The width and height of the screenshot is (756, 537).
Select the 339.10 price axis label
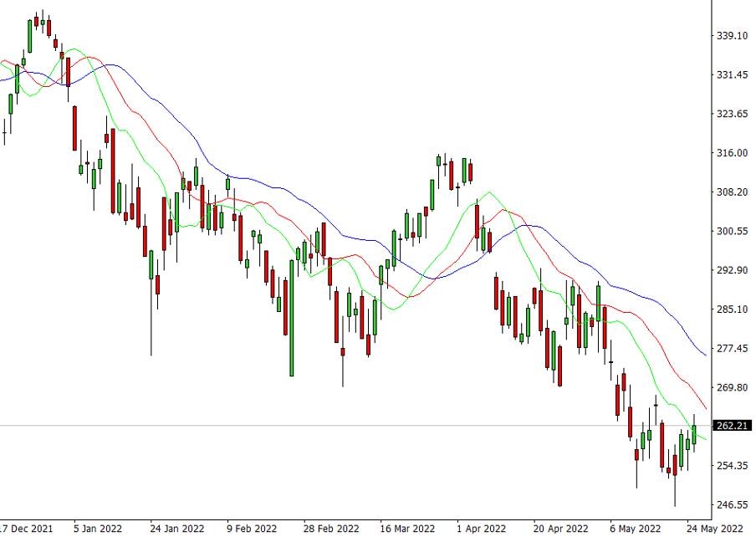(x=732, y=35)
